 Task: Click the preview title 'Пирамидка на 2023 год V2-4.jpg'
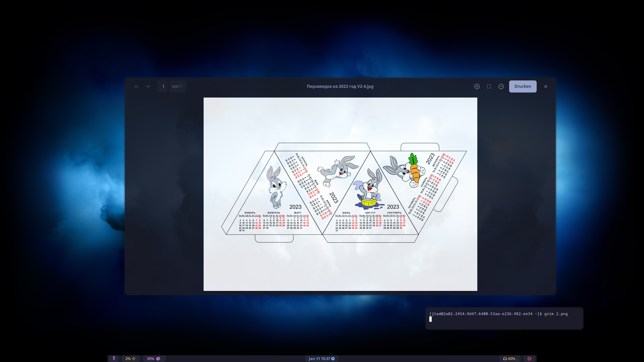click(340, 86)
